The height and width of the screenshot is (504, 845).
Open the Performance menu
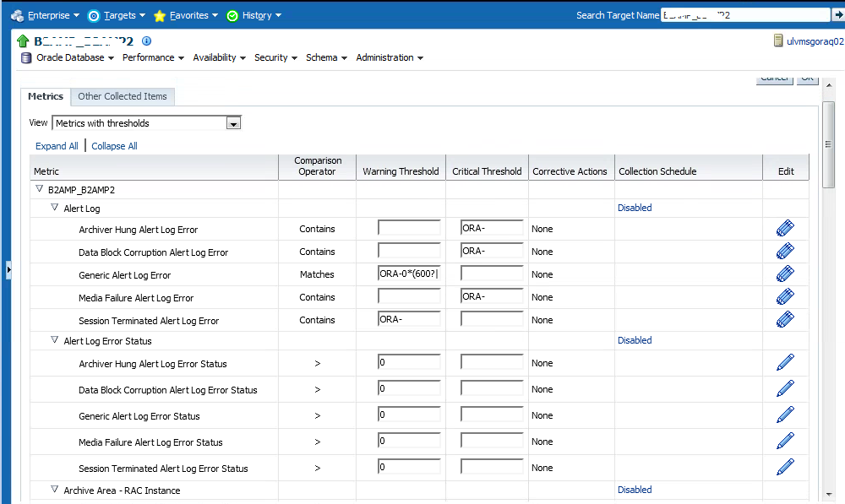coord(153,57)
